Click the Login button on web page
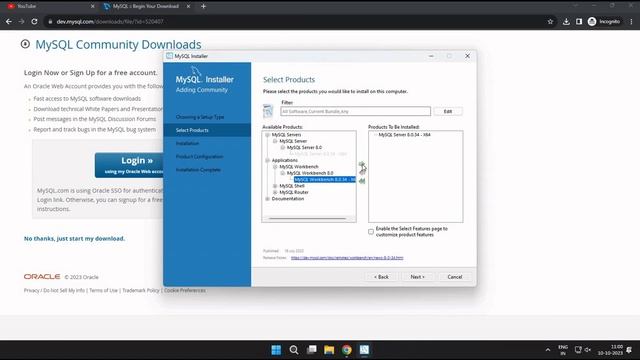This screenshot has height=360, width=640. click(129, 165)
